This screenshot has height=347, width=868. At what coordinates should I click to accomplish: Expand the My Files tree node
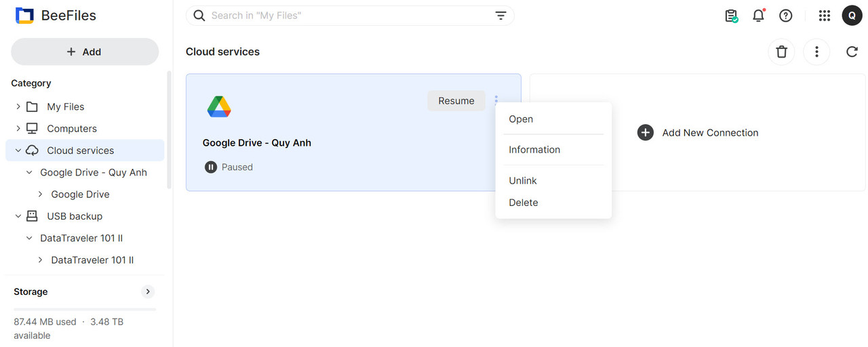click(x=18, y=106)
